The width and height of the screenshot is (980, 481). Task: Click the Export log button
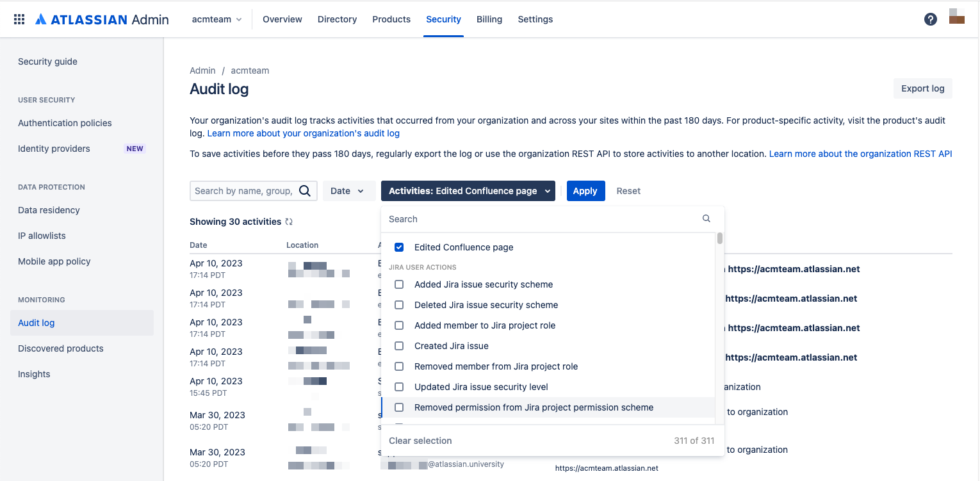click(922, 88)
